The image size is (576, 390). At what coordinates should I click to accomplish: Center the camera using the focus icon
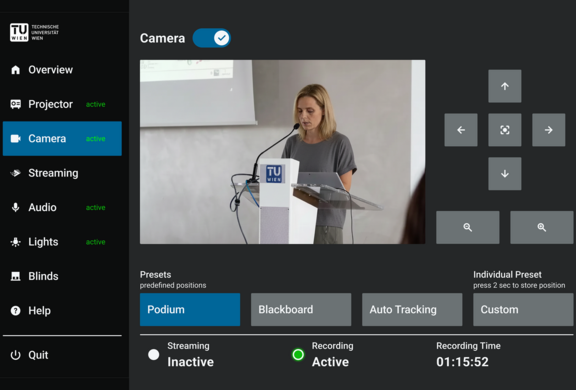tap(505, 130)
